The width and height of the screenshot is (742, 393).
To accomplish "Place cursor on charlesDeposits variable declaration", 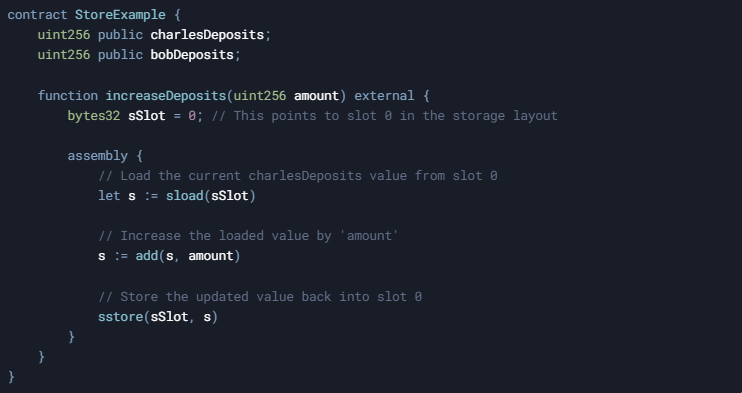I will point(207,35).
